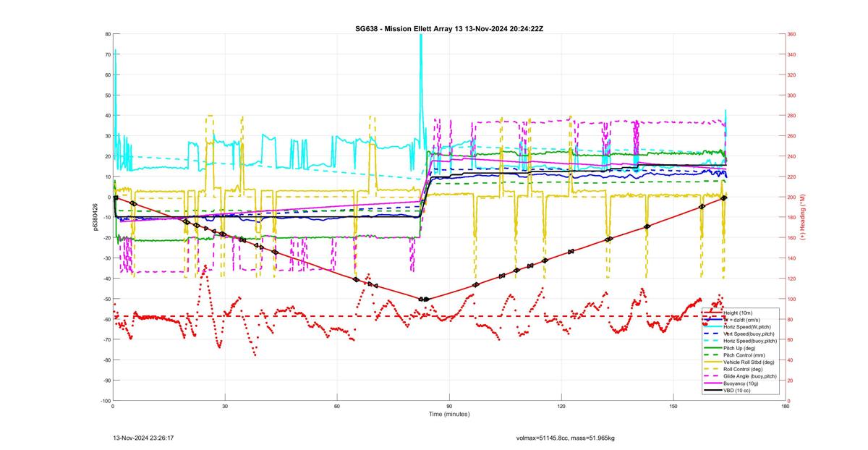Click legend entry 'Height (10m)'
This screenshot has width=868, height=450.
[739, 313]
